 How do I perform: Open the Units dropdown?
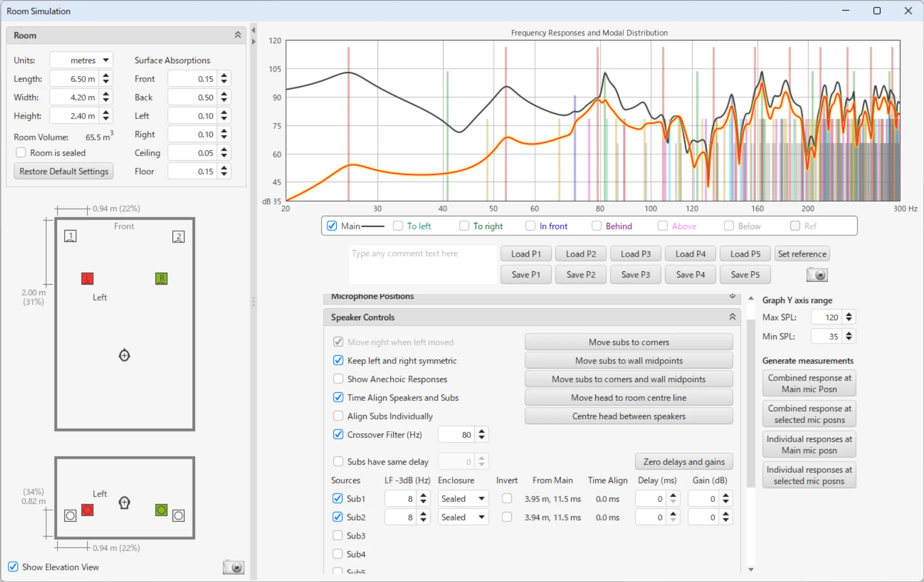click(81, 60)
